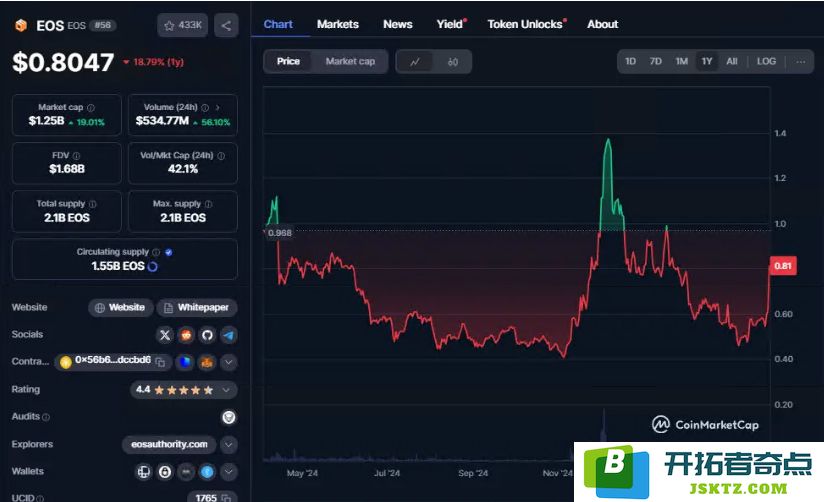Open the Markets tab

coord(337,24)
